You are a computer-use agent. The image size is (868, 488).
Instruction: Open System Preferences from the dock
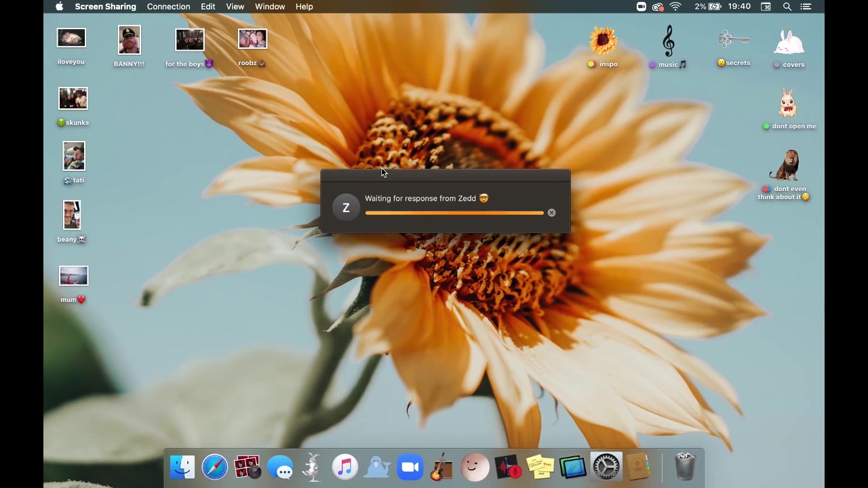pyautogui.click(x=606, y=467)
